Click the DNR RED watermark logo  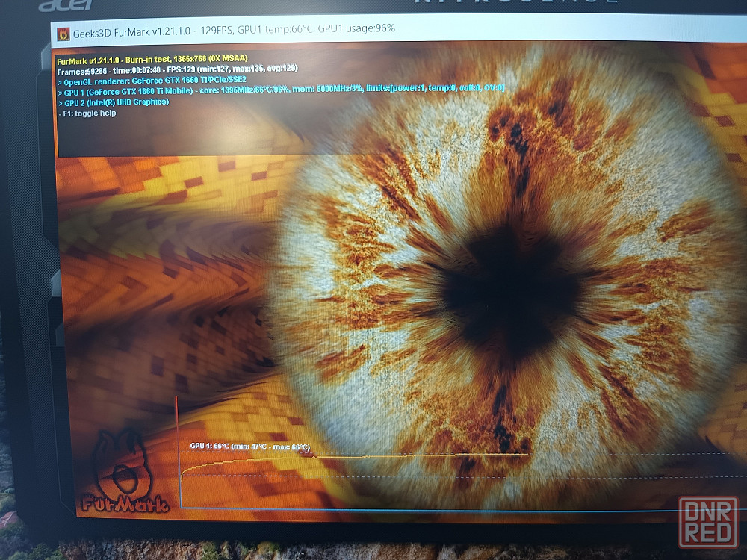[707, 522]
